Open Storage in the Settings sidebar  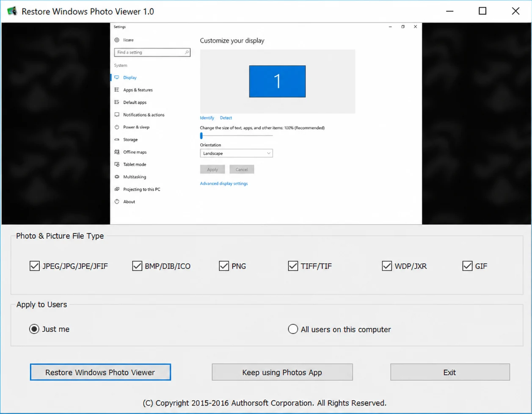coord(130,139)
